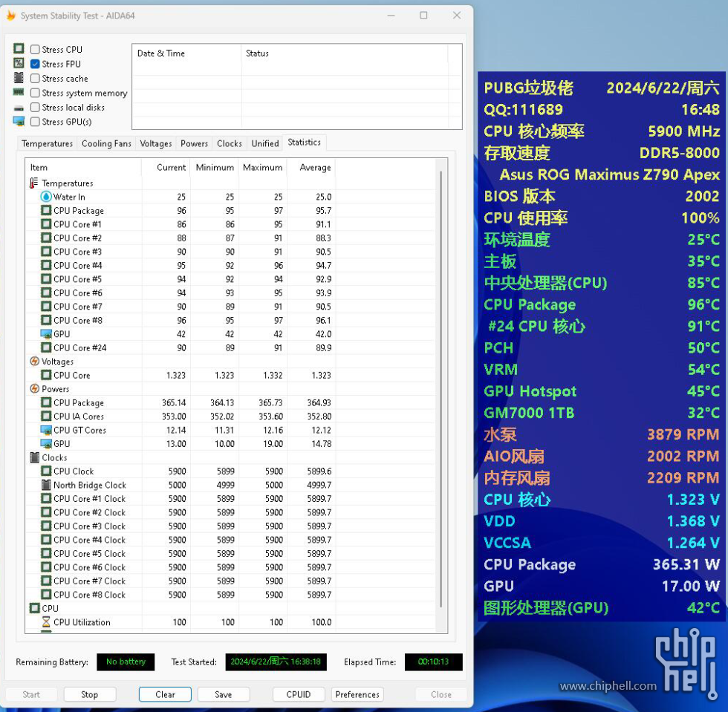Click the chip icon for CPU Core #24
Image resolution: width=728 pixels, height=712 pixels.
click(46, 347)
